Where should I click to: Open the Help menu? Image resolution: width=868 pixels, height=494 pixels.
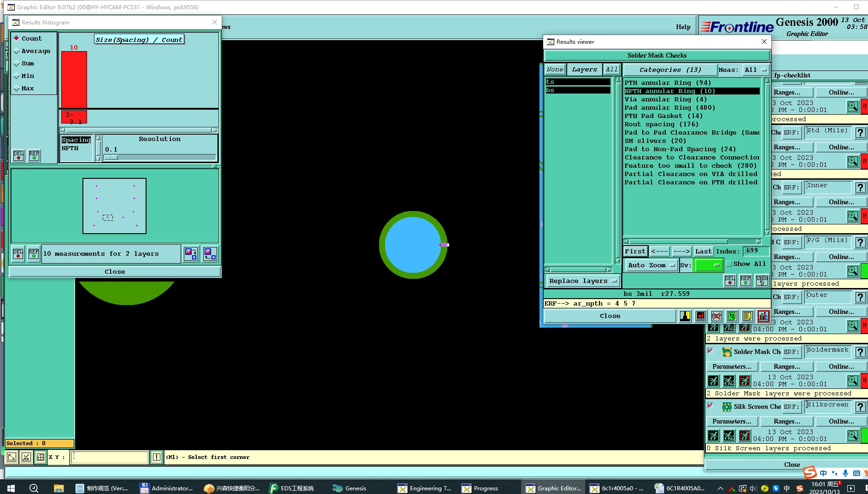click(x=683, y=27)
